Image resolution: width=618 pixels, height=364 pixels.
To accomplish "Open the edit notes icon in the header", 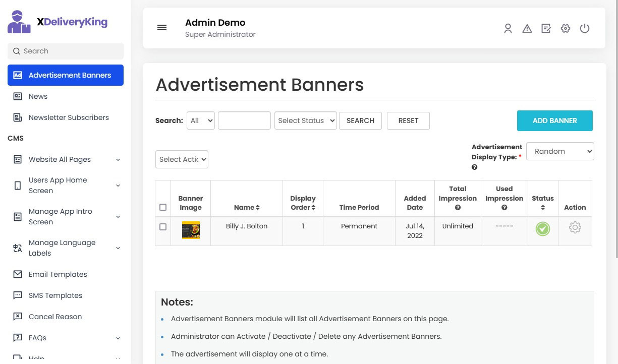I will click(x=546, y=29).
